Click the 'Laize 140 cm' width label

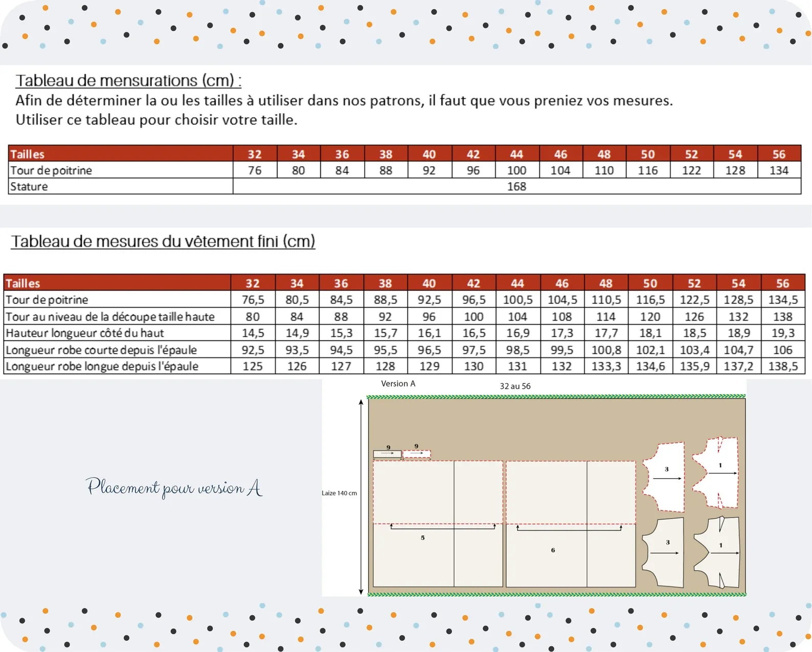click(x=339, y=493)
